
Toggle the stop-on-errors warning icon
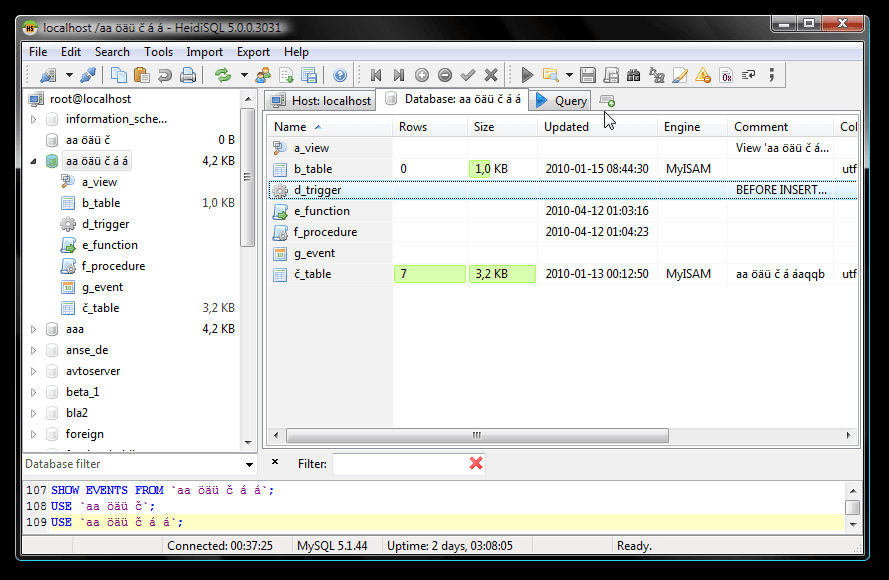tap(703, 75)
